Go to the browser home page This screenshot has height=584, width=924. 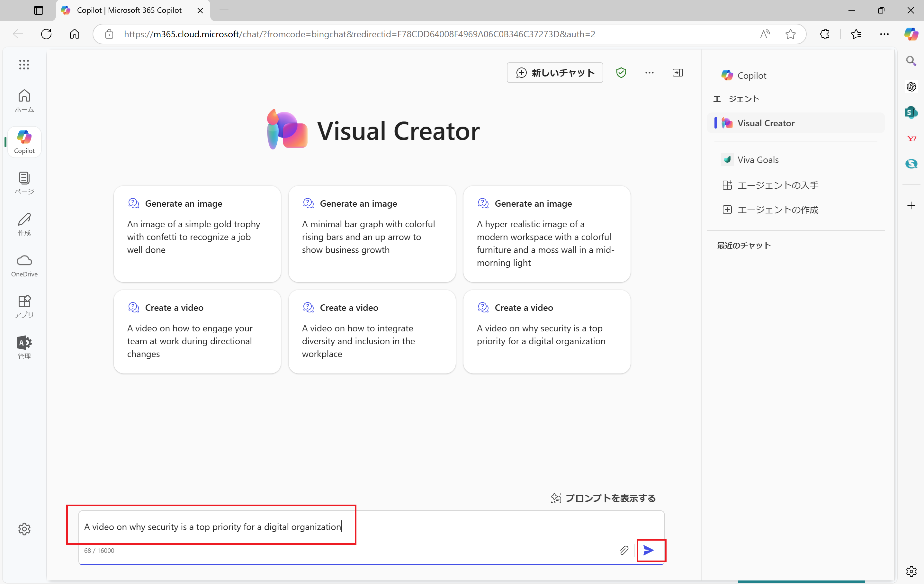click(x=75, y=34)
